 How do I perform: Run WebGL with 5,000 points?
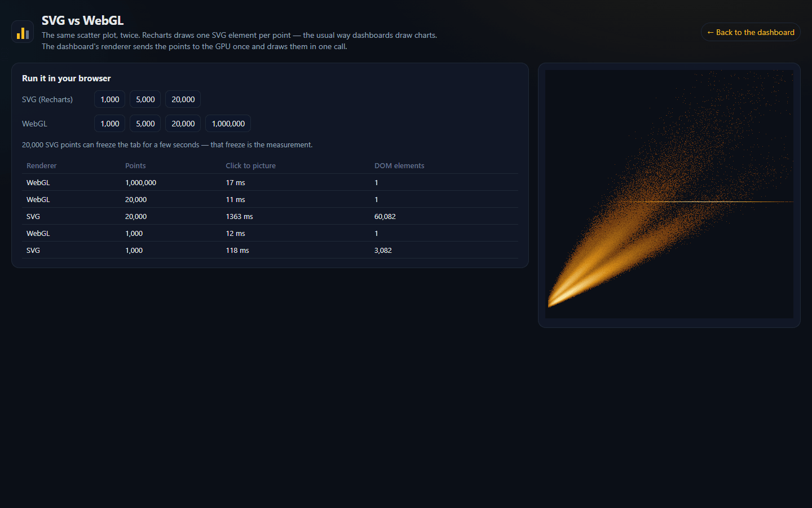145,124
